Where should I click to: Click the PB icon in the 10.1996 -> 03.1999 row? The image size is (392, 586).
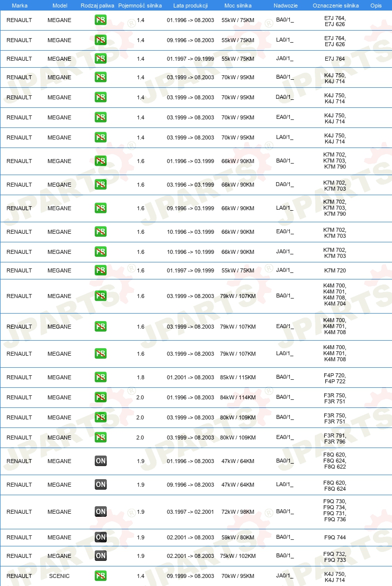pos(100,232)
